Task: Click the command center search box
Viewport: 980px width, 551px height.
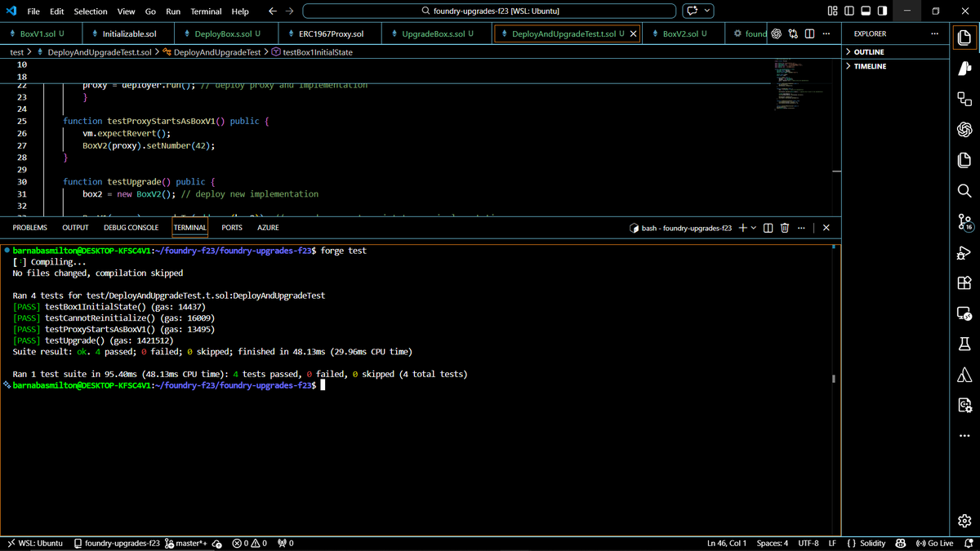Action: (x=489, y=11)
